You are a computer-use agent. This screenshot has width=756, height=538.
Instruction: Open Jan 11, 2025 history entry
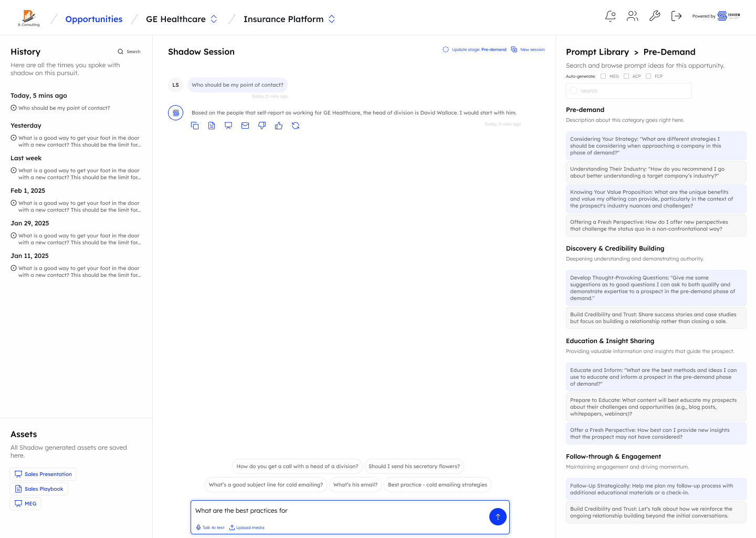[76, 272]
